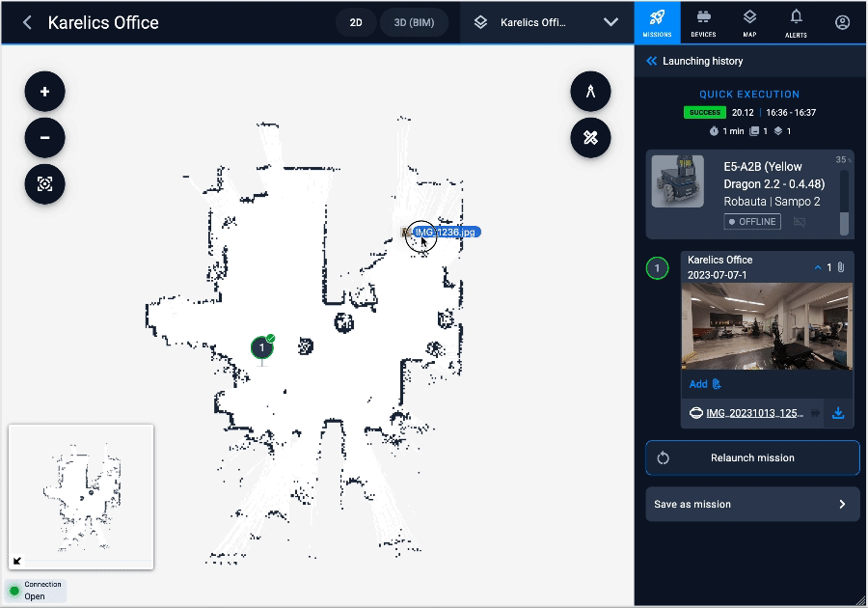Zoom in with the plus button

pyautogui.click(x=44, y=93)
